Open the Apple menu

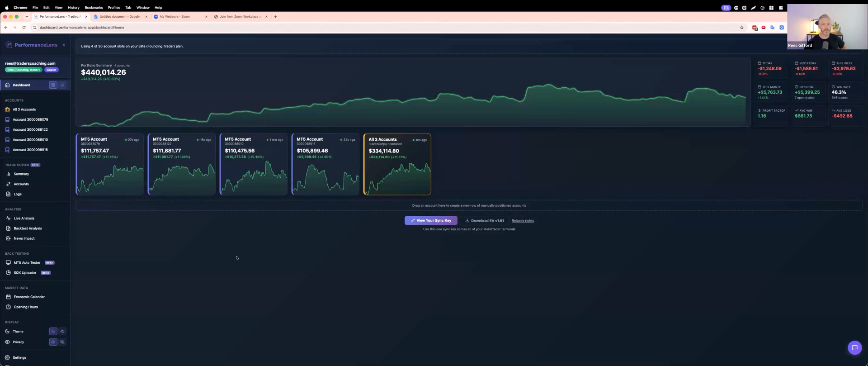[7, 8]
